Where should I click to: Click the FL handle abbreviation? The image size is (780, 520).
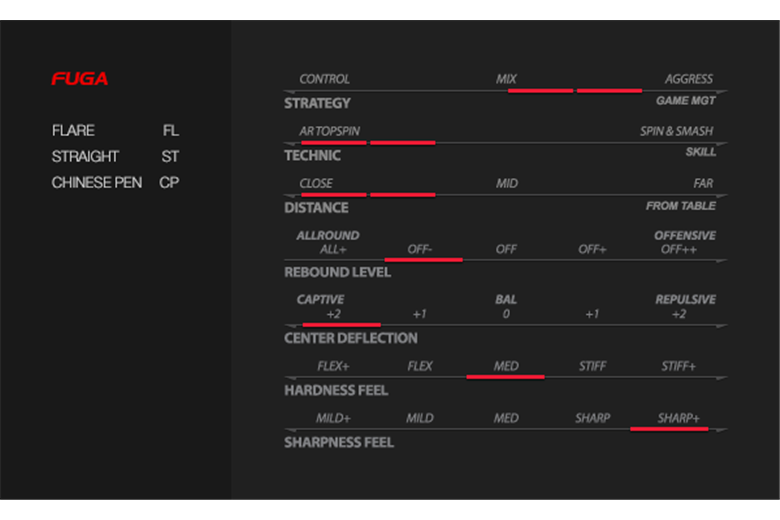171,130
